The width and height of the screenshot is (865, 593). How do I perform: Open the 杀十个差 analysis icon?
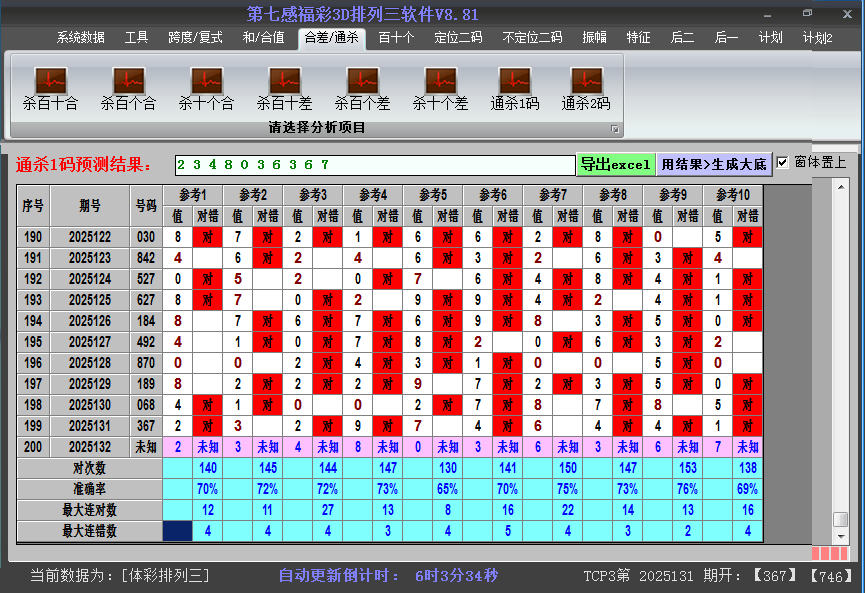[x=440, y=89]
